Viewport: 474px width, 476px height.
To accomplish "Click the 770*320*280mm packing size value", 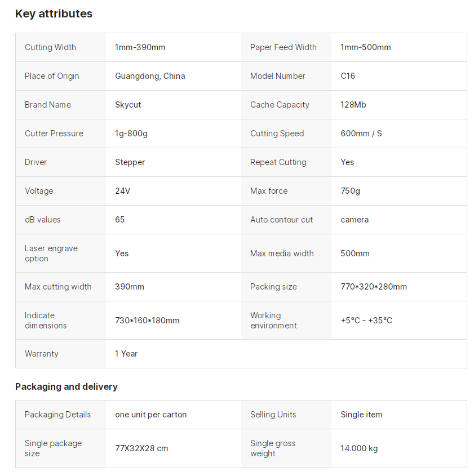I will coord(374,287).
